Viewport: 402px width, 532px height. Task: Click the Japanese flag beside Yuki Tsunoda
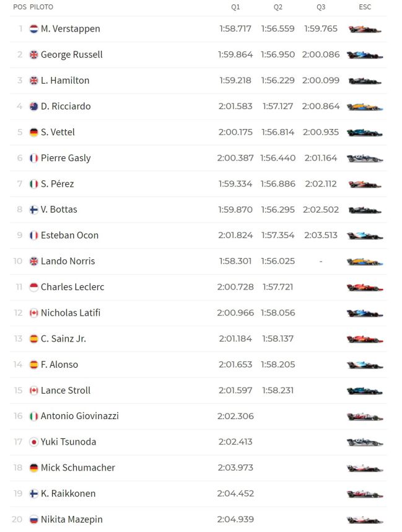(34, 442)
